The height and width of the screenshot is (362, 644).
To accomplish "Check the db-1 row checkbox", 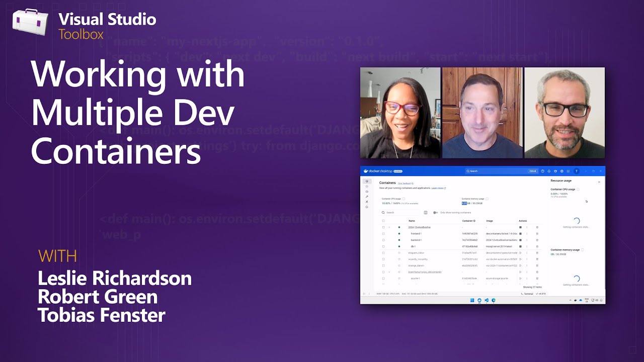I will click(x=383, y=246).
